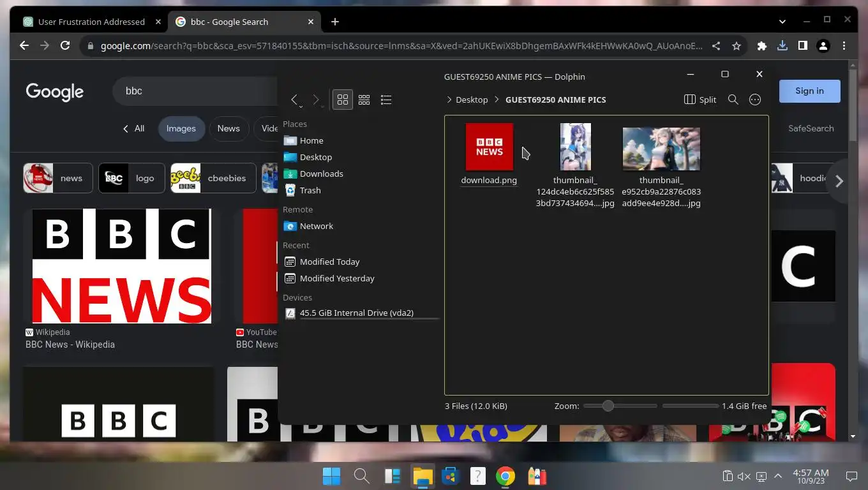Select the Images search tab

tap(181, 128)
